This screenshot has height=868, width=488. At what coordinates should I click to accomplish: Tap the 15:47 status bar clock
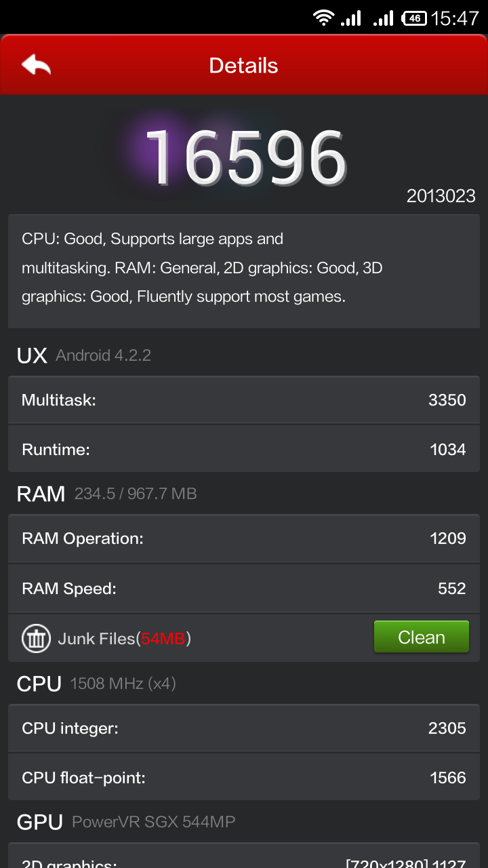click(455, 18)
